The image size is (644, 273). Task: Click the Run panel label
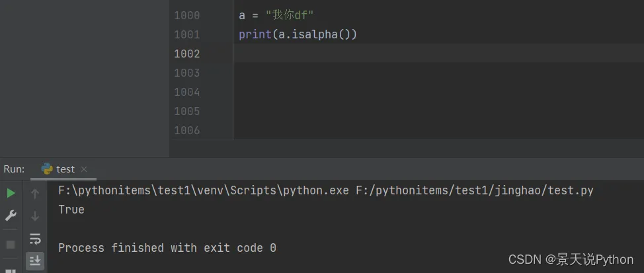[x=14, y=169]
